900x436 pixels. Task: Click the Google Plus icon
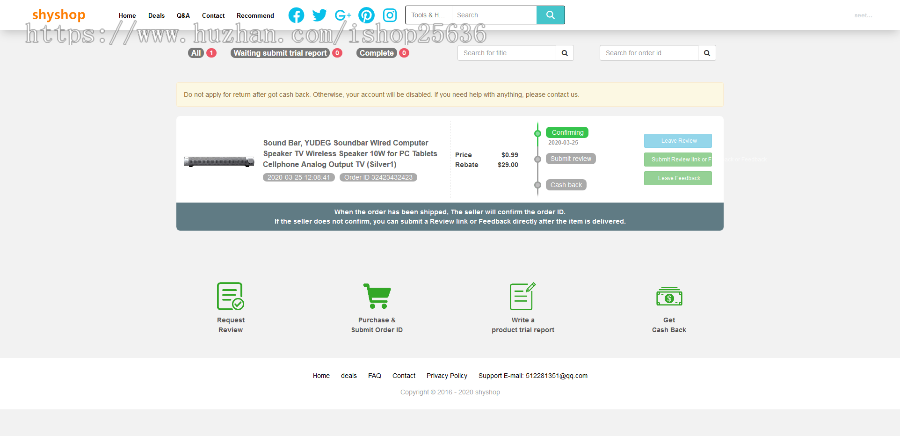click(343, 15)
